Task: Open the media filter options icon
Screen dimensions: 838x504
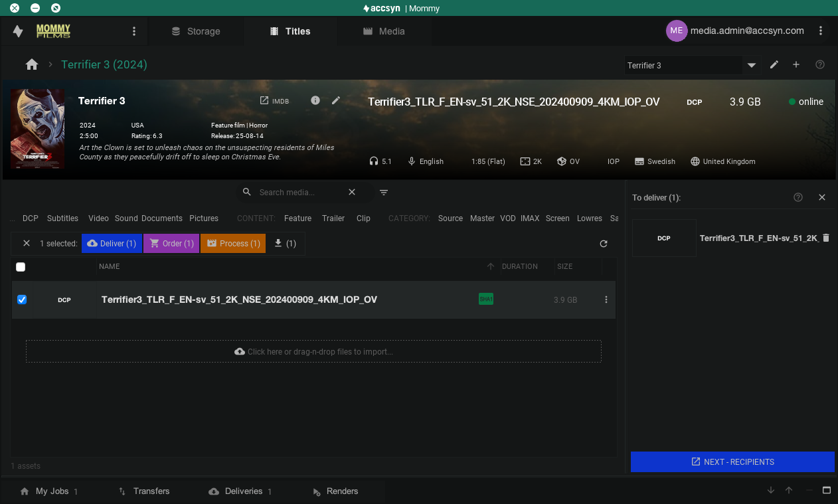Action: [x=384, y=193]
